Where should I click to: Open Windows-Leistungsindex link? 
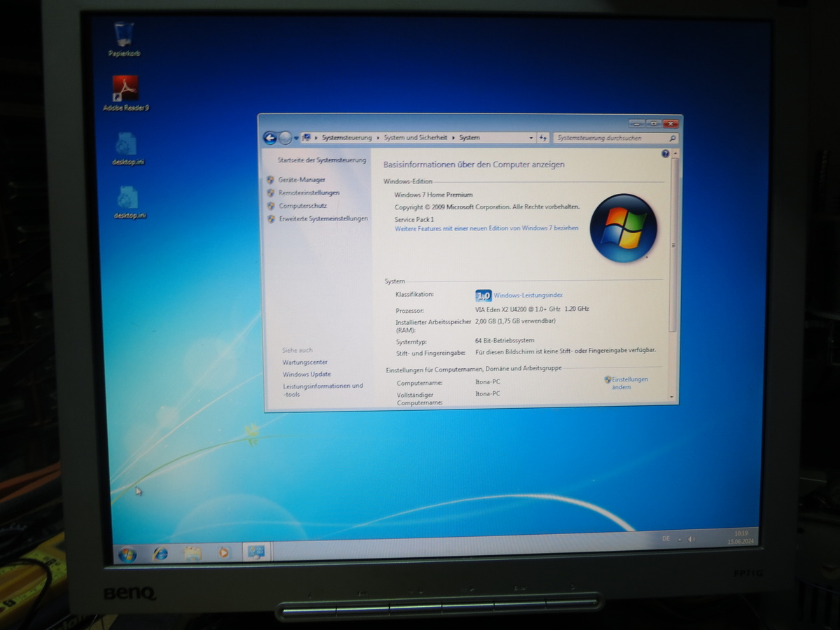tap(528, 295)
